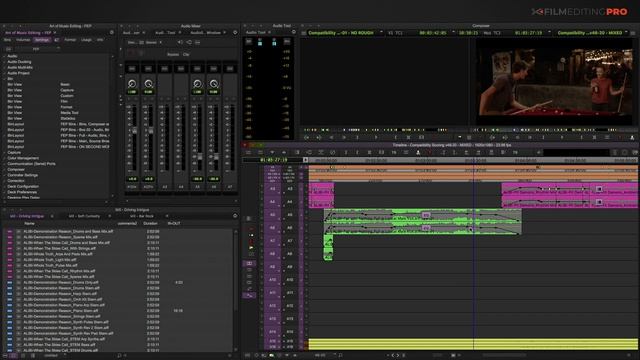Click the A1 volume fader handle
The width and height of the screenshot is (640, 360).
[x=135, y=131]
